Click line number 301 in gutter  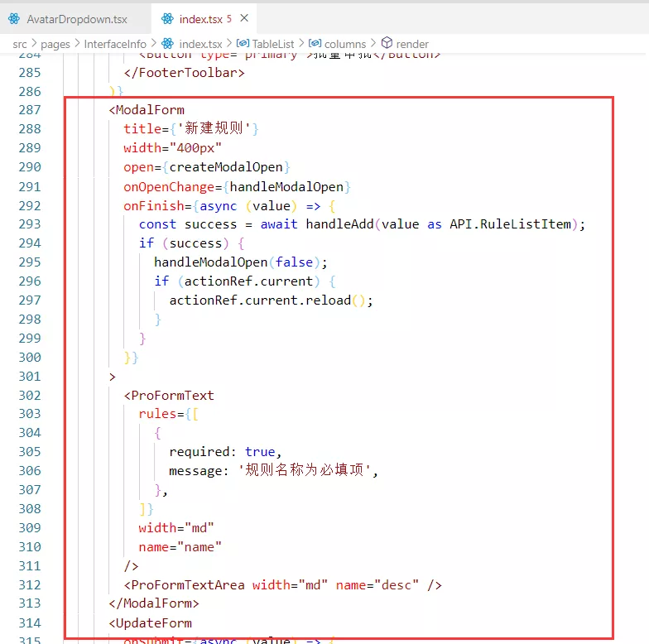click(x=30, y=377)
